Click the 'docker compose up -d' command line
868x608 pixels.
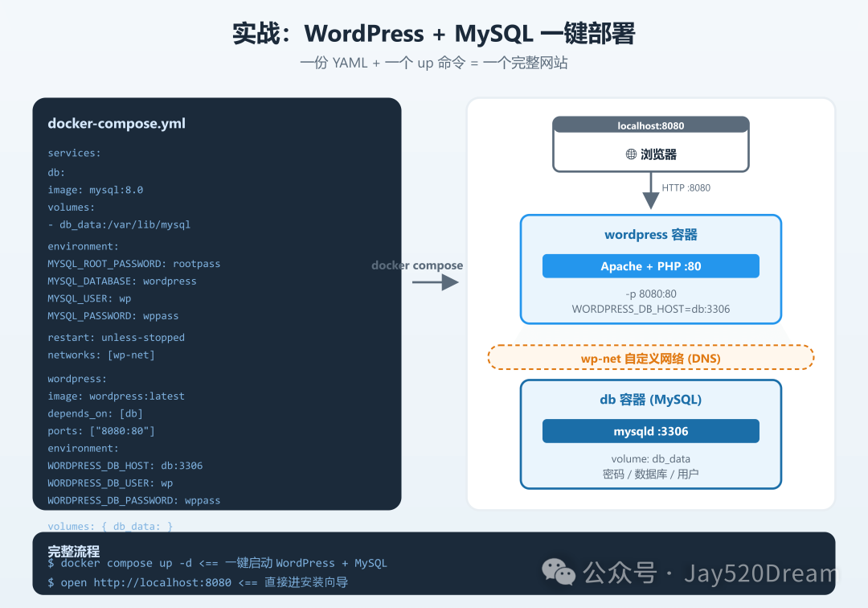click(x=217, y=563)
